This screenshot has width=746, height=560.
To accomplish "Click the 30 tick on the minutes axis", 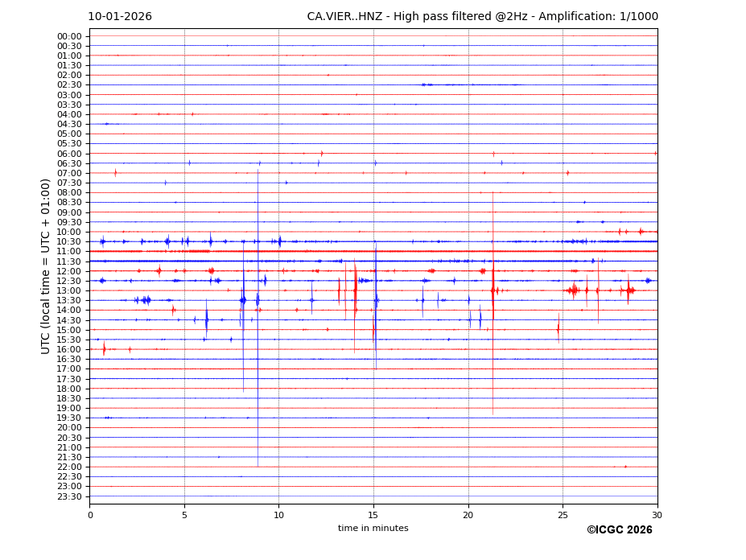I will click(657, 514).
